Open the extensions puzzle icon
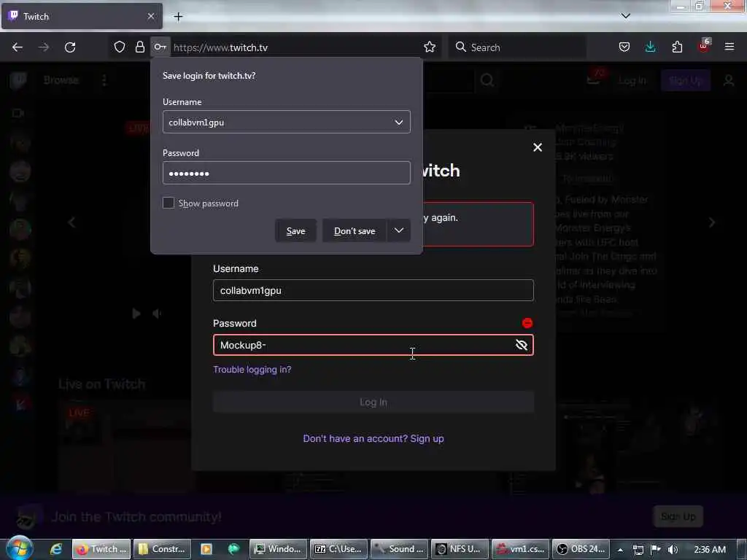747x560 pixels. pos(677,47)
